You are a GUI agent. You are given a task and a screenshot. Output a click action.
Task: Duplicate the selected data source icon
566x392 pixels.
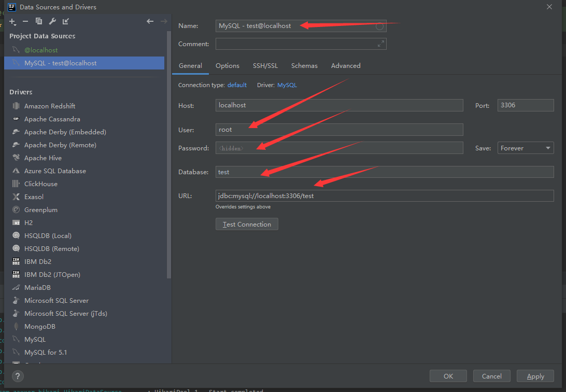39,21
